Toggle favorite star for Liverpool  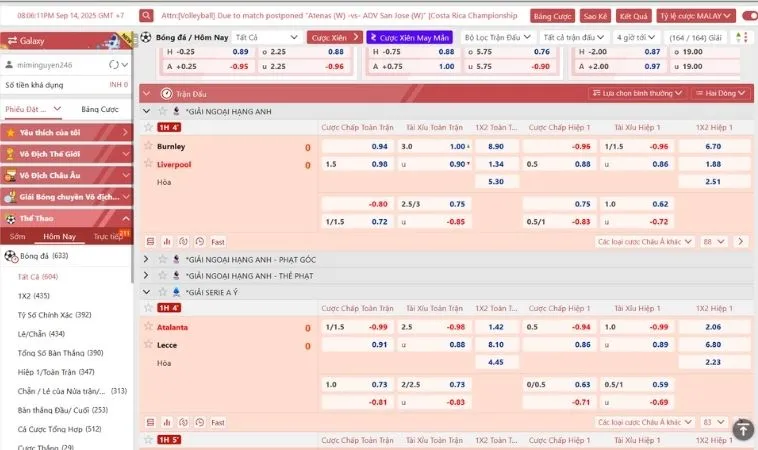pos(148,164)
